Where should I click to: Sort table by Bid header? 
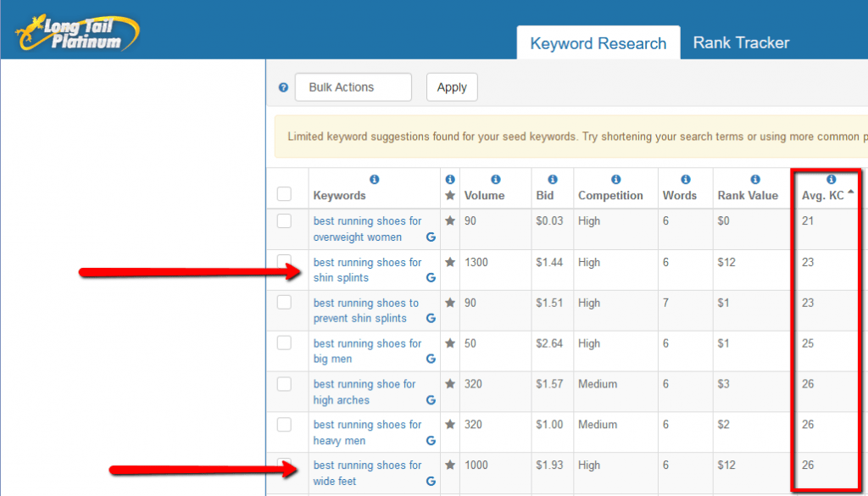(545, 195)
